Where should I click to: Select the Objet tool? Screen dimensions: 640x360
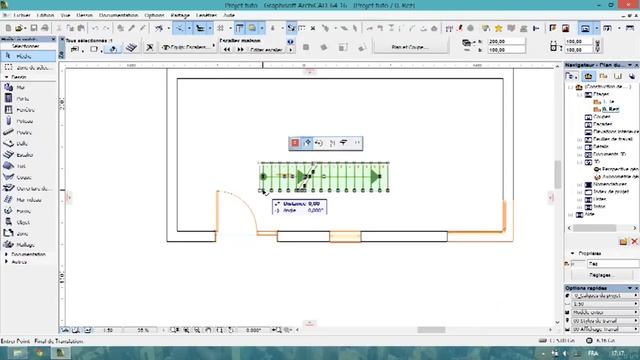(28, 222)
